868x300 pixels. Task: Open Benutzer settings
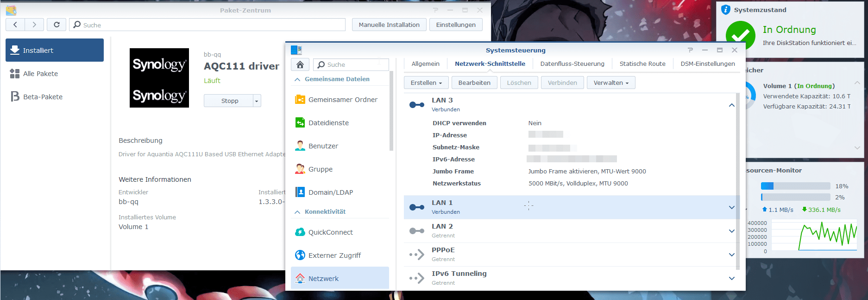click(x=340, y=146)
